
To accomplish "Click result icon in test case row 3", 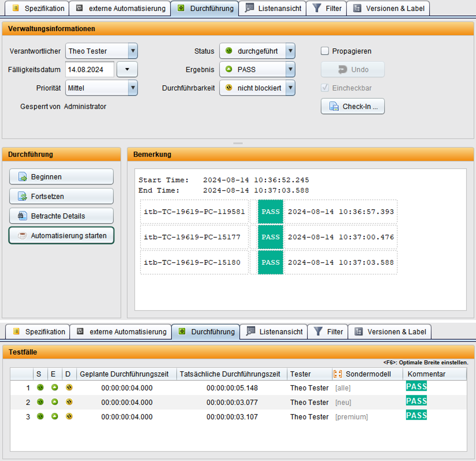I will coord(55,417).
